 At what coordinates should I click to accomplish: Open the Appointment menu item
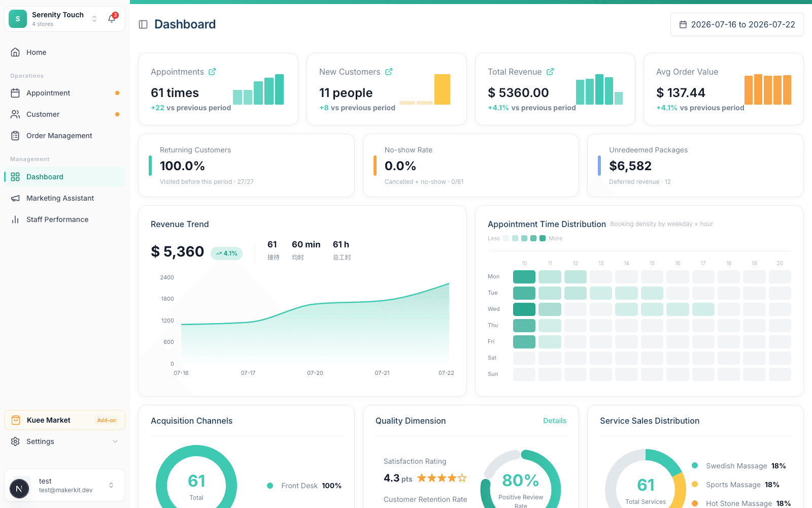point(64,93)
